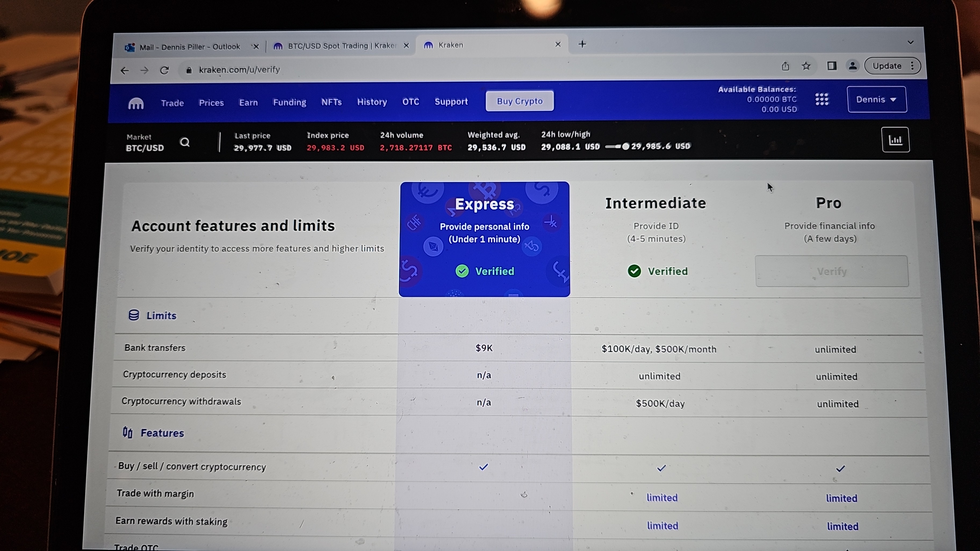Click the kraken.com address bar
Image resolution: width=980 pixels, height=551 pixels.
[x=240, y=70]
